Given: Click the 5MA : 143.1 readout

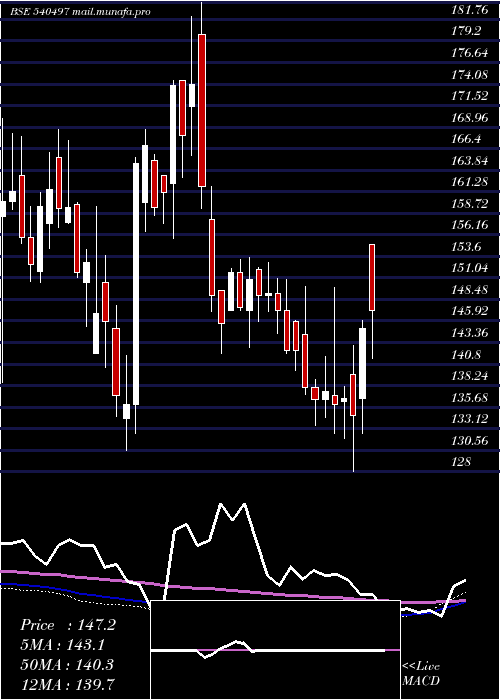Looking at the screenshot, I should [x=63, y=645].
